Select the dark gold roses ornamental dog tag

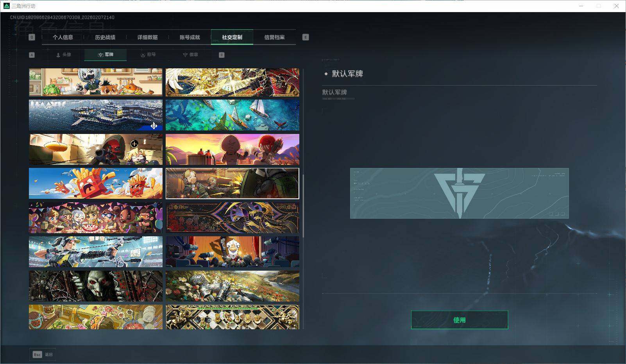[x=233, y=218]
